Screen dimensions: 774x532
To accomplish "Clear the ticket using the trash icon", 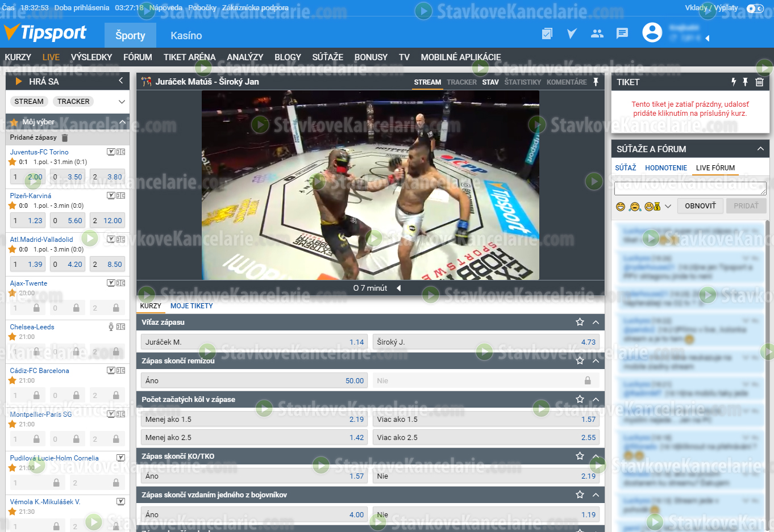I will [x=759, y=82].
